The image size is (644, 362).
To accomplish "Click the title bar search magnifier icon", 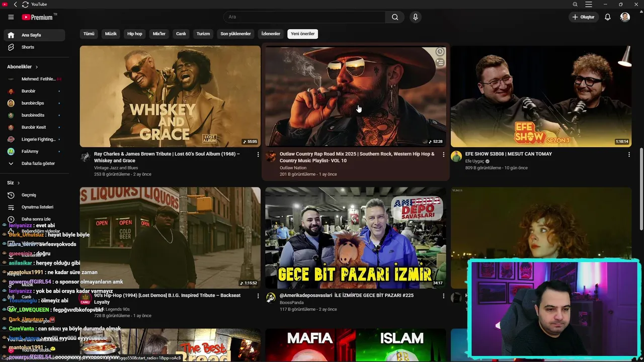I will (575, 5).
